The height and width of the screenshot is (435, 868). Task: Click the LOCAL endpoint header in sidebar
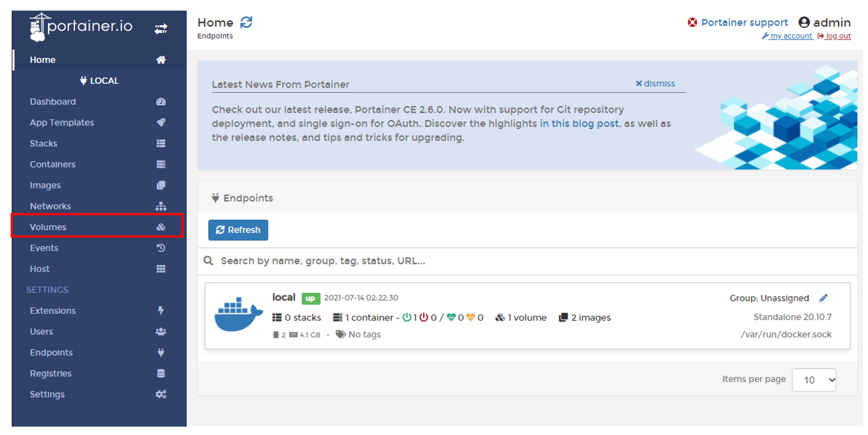pyautogui.click(x=99, y=81)
